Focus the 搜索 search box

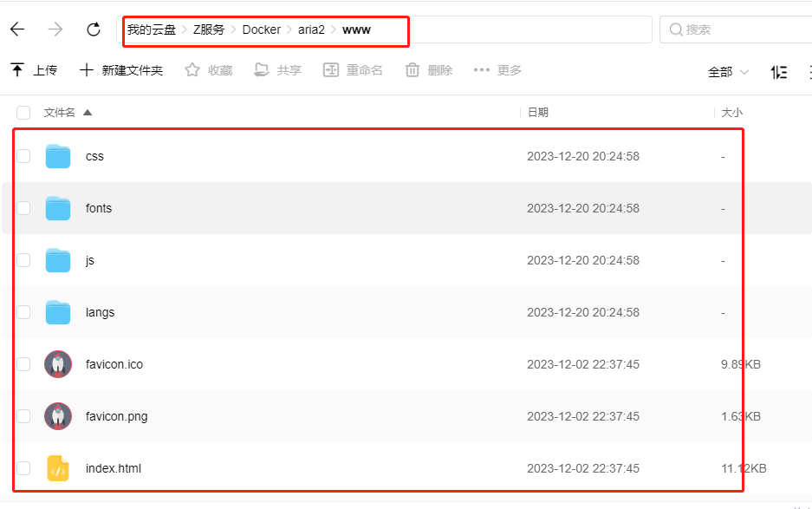click(737, 29)
